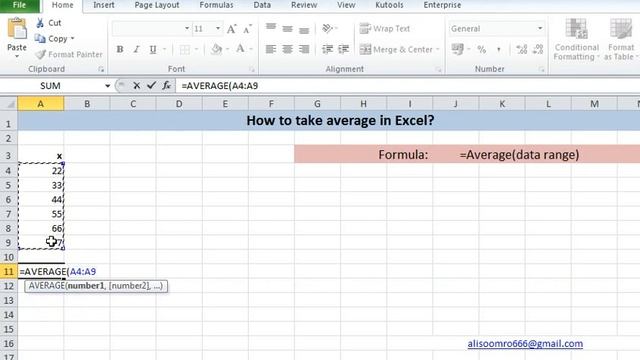Screen dimensions: 640x360
Task: Click the Increase Font Size icon
Action: (x=231, y=29)
